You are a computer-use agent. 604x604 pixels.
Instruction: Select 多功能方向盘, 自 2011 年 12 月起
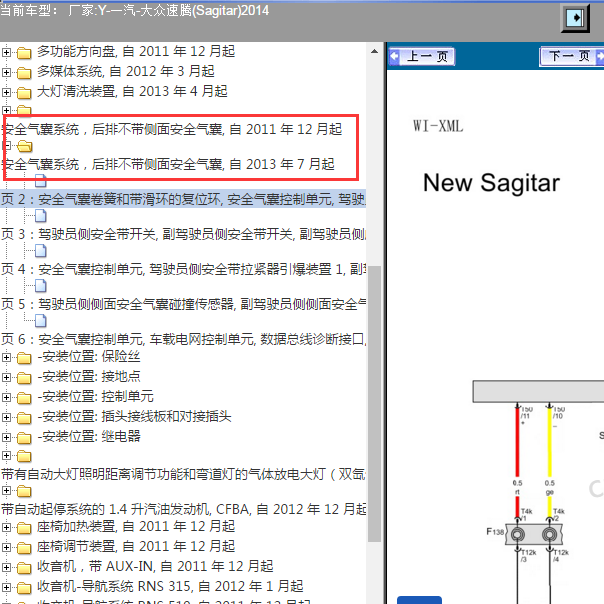(x=136, y=51)
